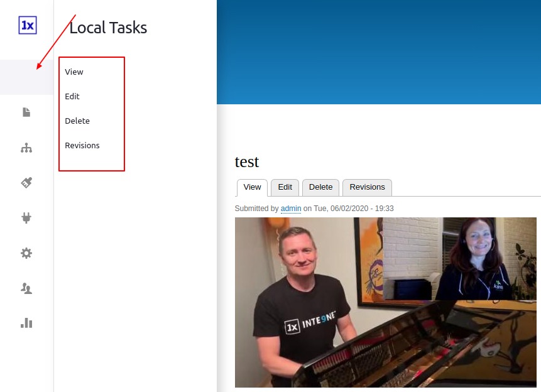This screenshot has height=392, width=541.
Task: Open the Revisions tab
Action: click(367, 187)
